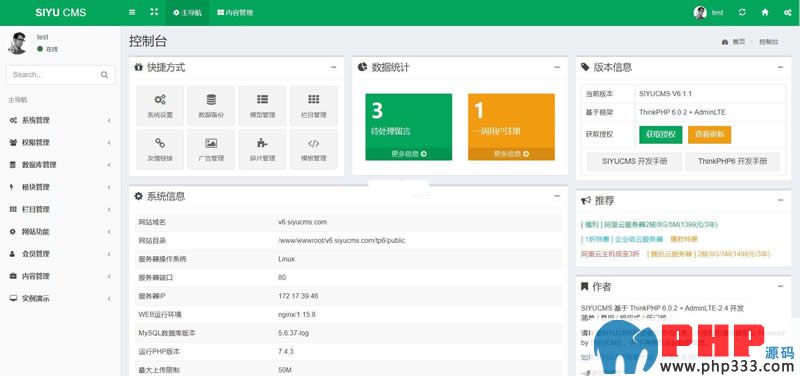Click the 权限管理 users icon in sidebar
800x376 pixels.
pos(13,142)
